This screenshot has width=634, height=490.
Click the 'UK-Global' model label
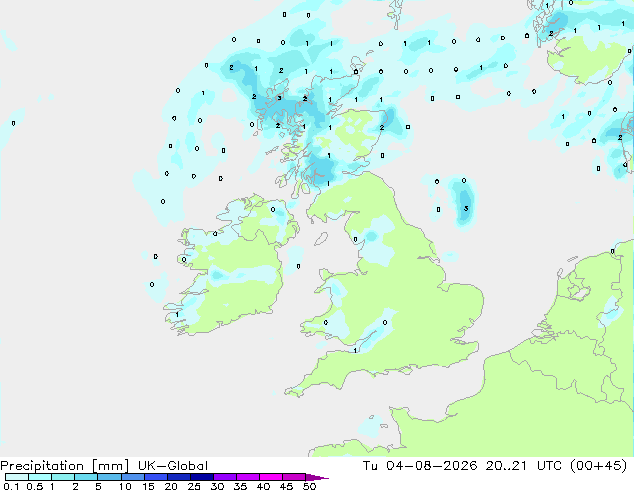click(x=173, y=466)
